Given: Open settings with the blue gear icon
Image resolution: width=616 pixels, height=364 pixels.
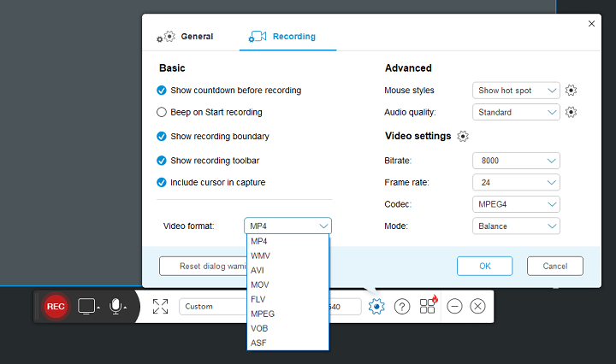Looking at the screenshot, I should click(376, 307).
